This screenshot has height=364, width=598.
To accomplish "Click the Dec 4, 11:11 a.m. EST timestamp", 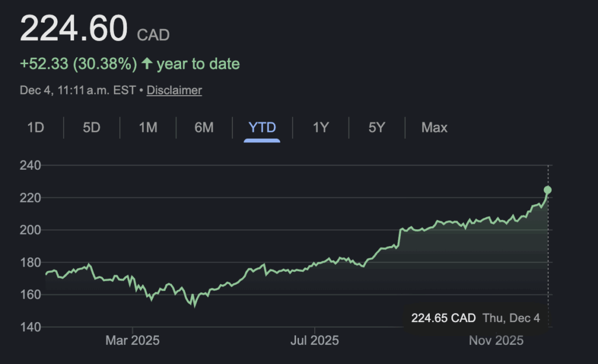I will pyautogui.click(x=78, y=90).
